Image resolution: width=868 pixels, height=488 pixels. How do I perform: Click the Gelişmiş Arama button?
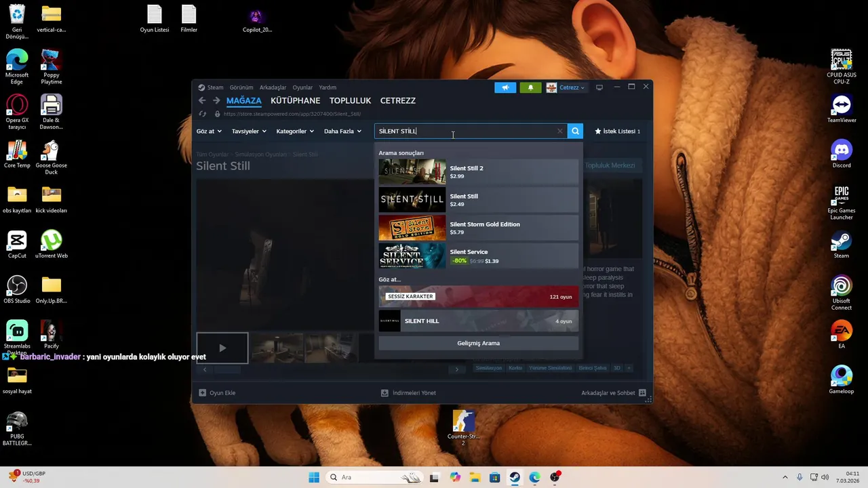pyautogui.click(x=478, y=343)
